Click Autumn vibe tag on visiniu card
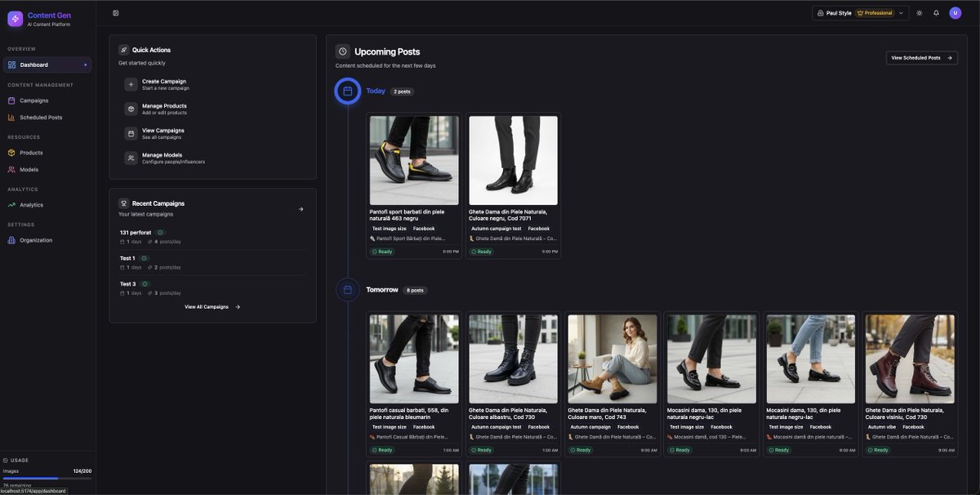This screenshot has width=980, height=495. [x=882, y=427]
